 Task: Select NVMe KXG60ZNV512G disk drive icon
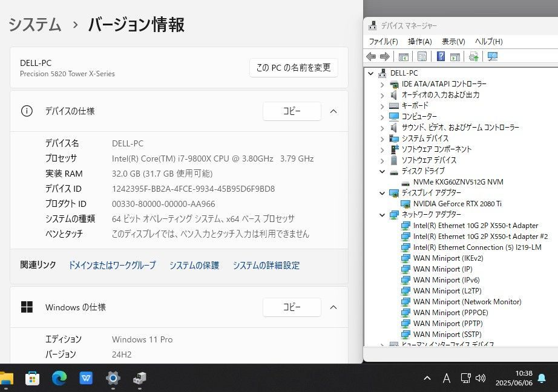pos(405,183)
